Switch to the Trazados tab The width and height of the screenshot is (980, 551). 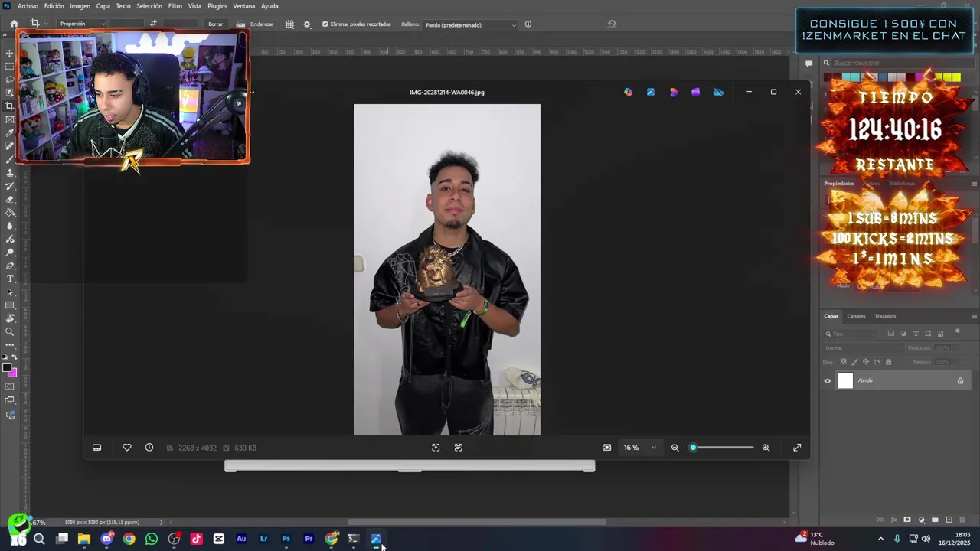pyautogui.click(x=885, y=316)
